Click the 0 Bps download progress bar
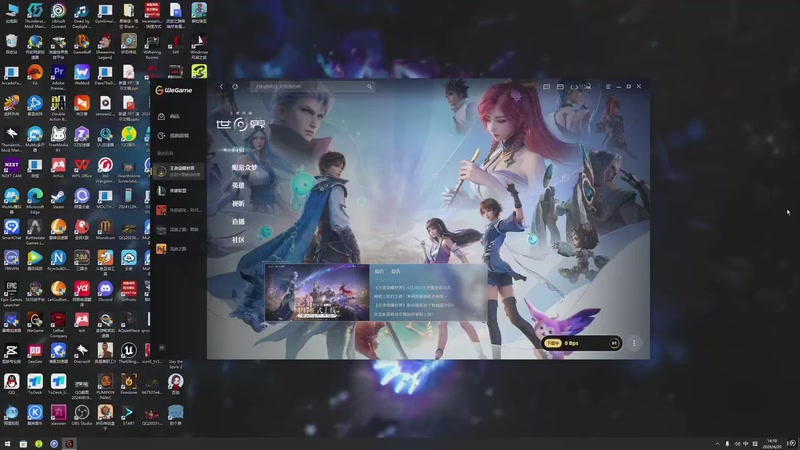Image resolution: width=800 pixels, height=450 pixels. (x=582, y=343)
